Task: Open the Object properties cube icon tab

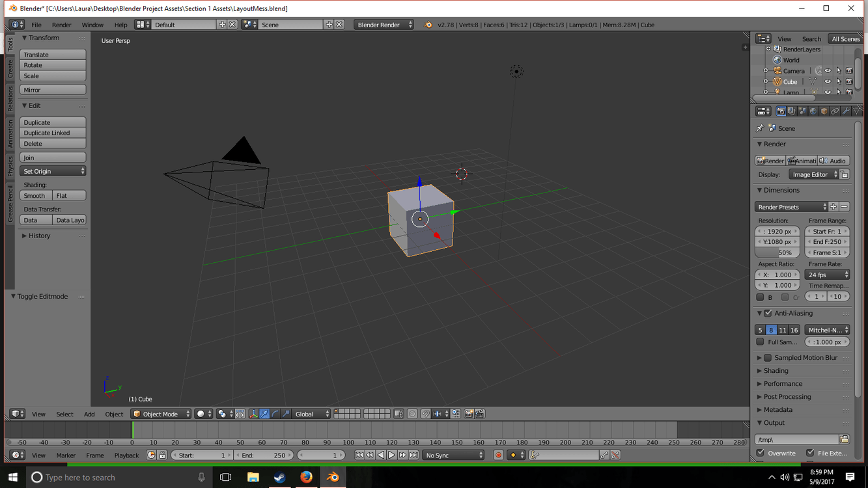Action: pos(824,111)
